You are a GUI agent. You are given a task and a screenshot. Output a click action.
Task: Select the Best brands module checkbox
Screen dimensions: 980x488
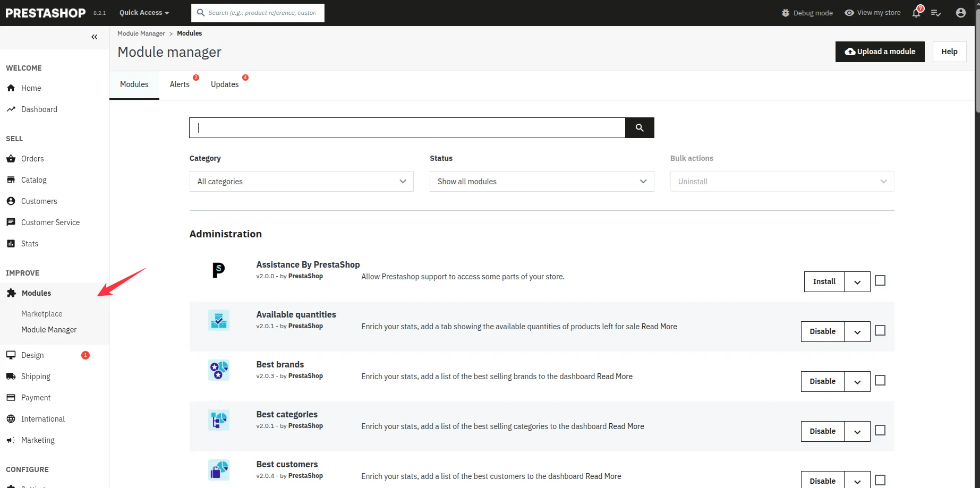[x=880, y=380]
